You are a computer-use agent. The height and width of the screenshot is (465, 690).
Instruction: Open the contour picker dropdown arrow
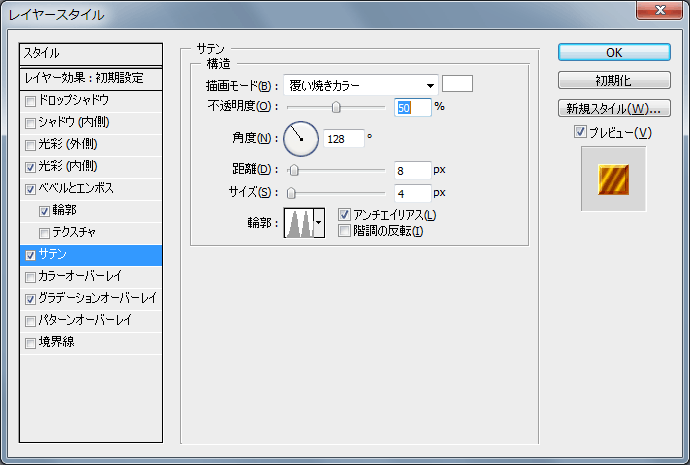click(319, 223)
